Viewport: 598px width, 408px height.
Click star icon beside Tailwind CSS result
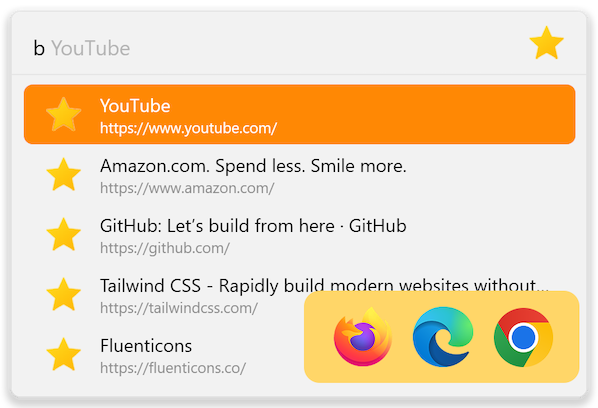63,294
